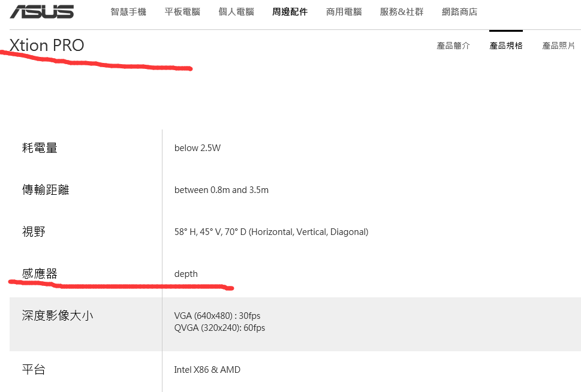This screenshot has height=392, width=581.
Task: Open the 個人電腦 menu
Action: coord(236,12)
